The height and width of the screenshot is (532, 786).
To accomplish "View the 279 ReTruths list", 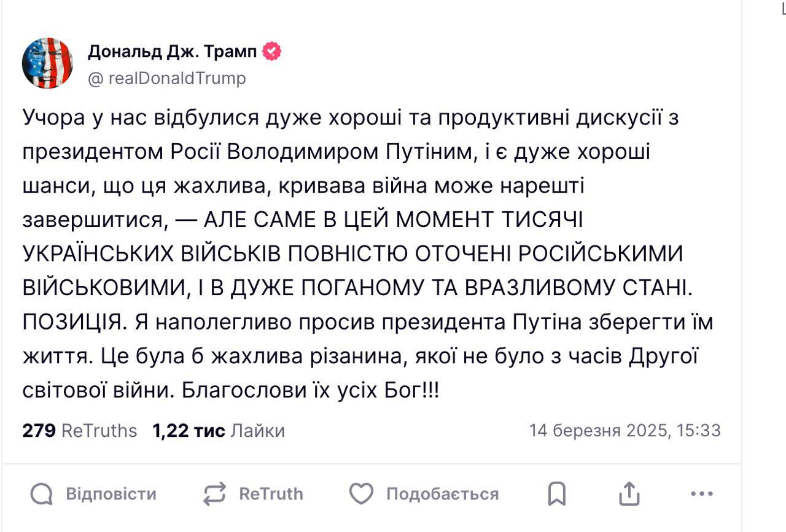I will click(79, 431).
